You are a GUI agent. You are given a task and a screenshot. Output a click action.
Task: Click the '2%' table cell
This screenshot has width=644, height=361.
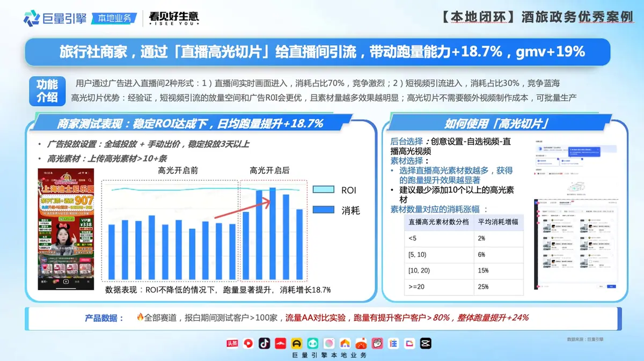pos(498,238)
